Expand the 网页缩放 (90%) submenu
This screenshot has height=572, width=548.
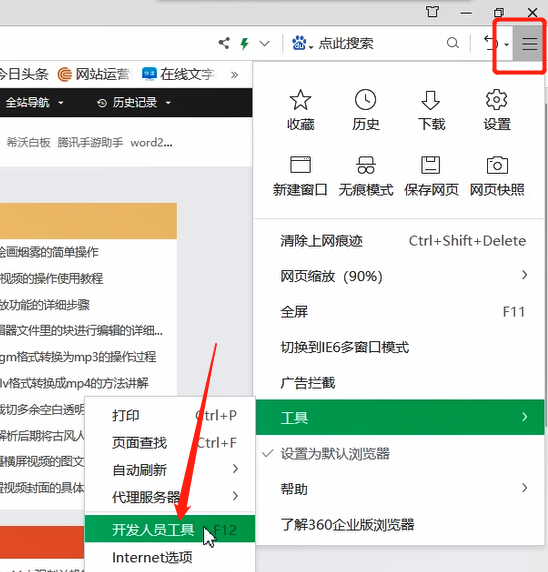(x=400, y=276)
